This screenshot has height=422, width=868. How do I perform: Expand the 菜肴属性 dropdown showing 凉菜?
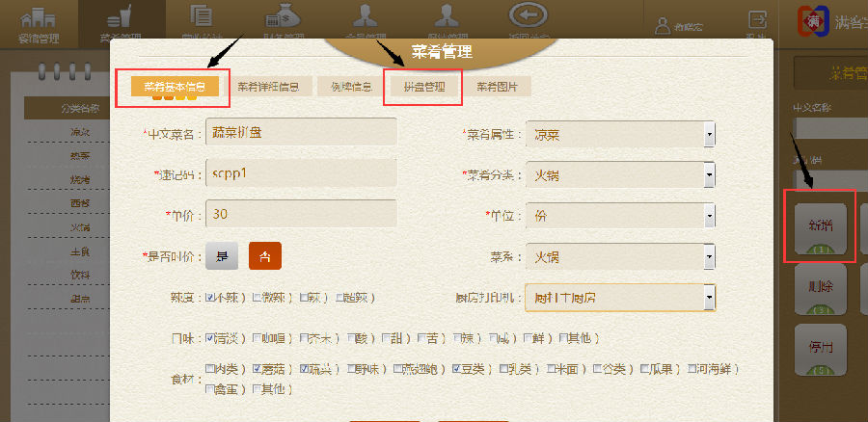[x=620, y=134]
